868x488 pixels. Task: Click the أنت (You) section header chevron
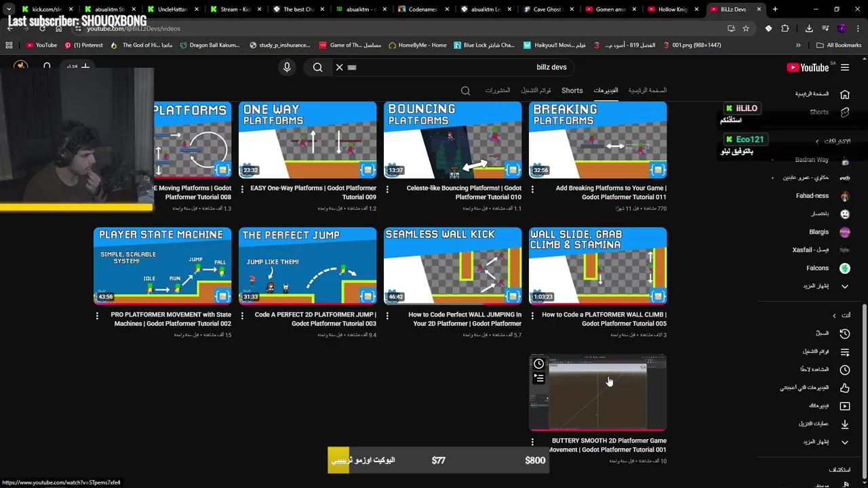[835, 315]
